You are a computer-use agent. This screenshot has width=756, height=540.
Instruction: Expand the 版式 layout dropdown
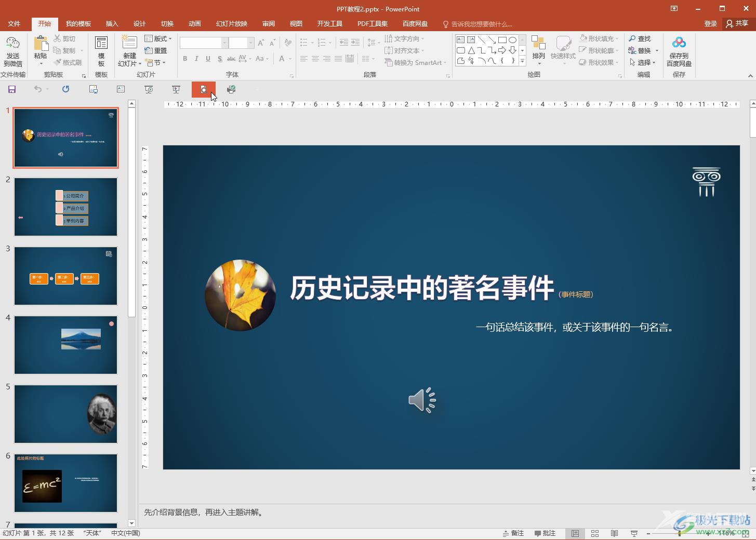coord(158,39)
